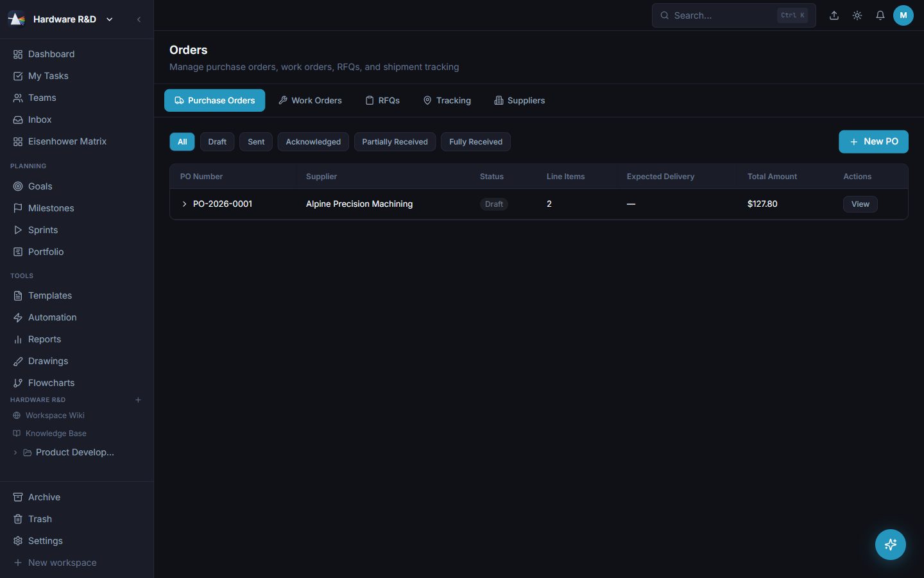Click the PO Number column header
924x578 pixels.
tap(201, 177)
